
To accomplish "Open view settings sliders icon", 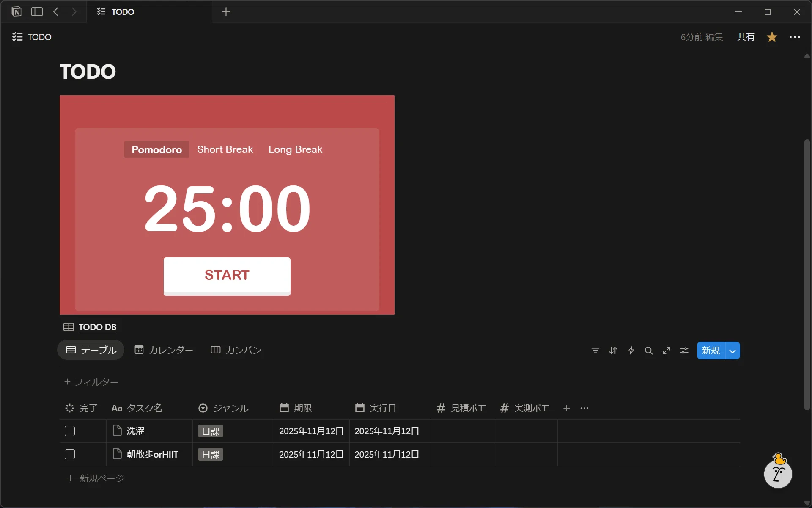I will [684, 351].
